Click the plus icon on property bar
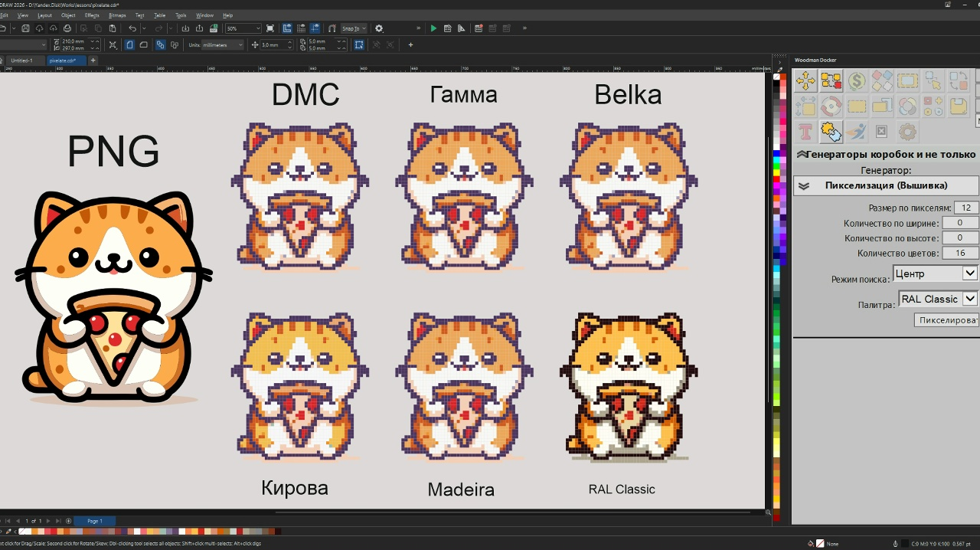This screenshot has height=550, width=980. 410,45
